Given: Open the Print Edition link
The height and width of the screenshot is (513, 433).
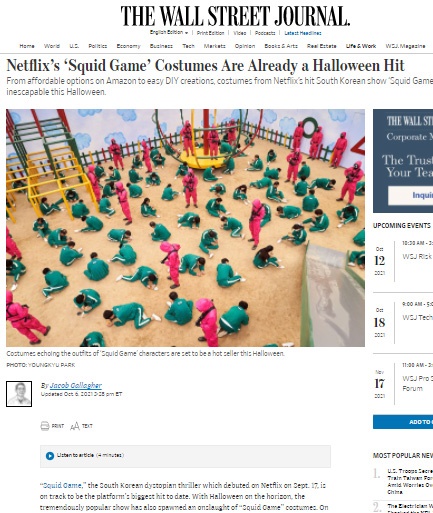Looking at the screenshot, I should tap(210, 33).
